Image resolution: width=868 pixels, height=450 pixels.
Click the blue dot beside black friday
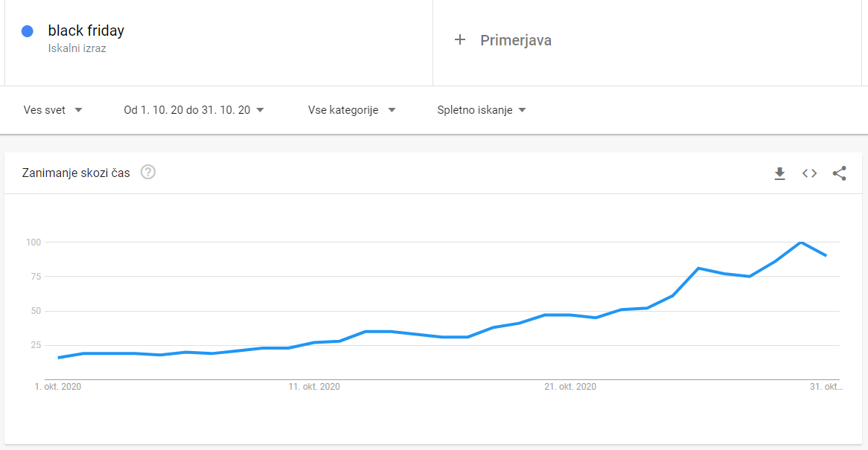[28, 31]
